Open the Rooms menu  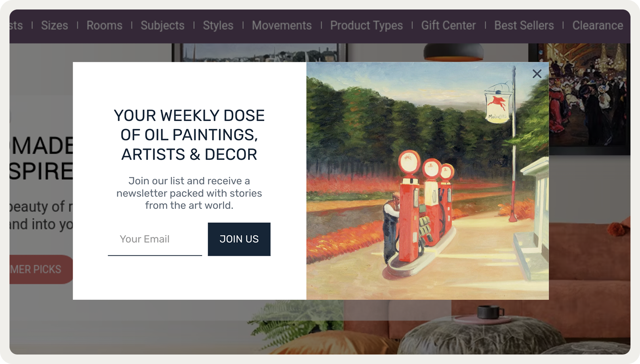(105, 25)
